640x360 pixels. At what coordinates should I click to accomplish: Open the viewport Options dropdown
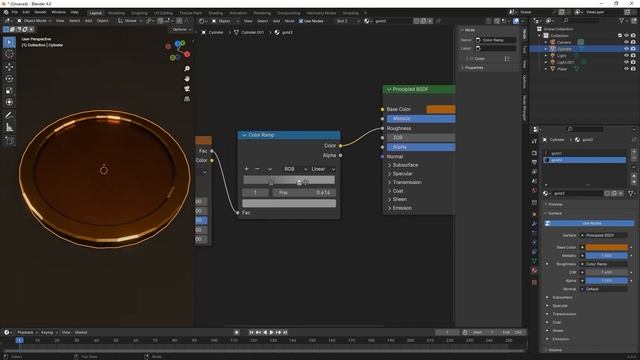pyautogui.click(x=181, y=29)
